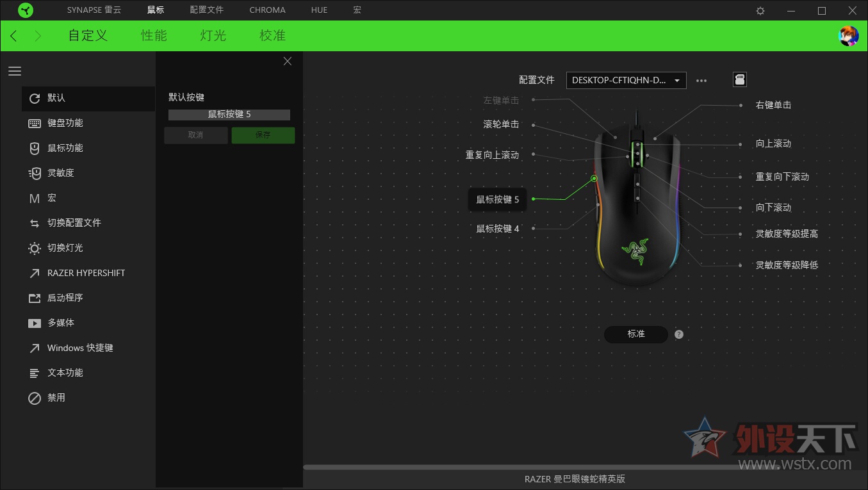Click the 保存 save button

263,135
